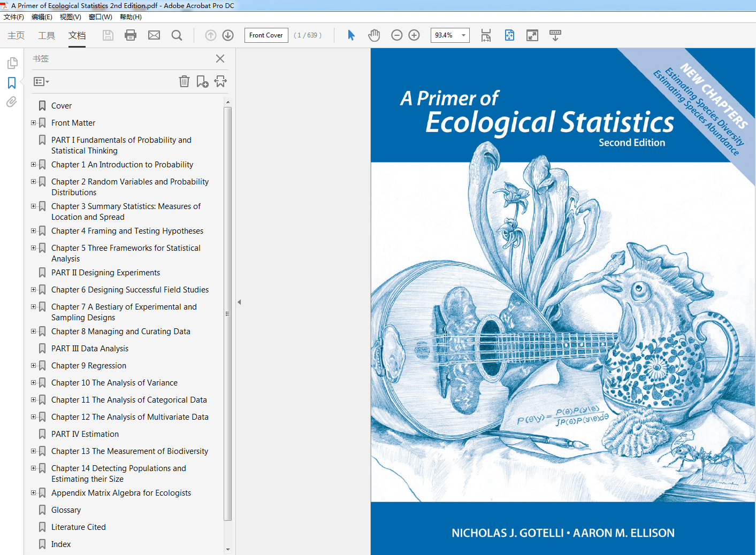Screen dimensions: 756x555
Task: Open the zoom percentage dropdown
Action: coord(462,35)
